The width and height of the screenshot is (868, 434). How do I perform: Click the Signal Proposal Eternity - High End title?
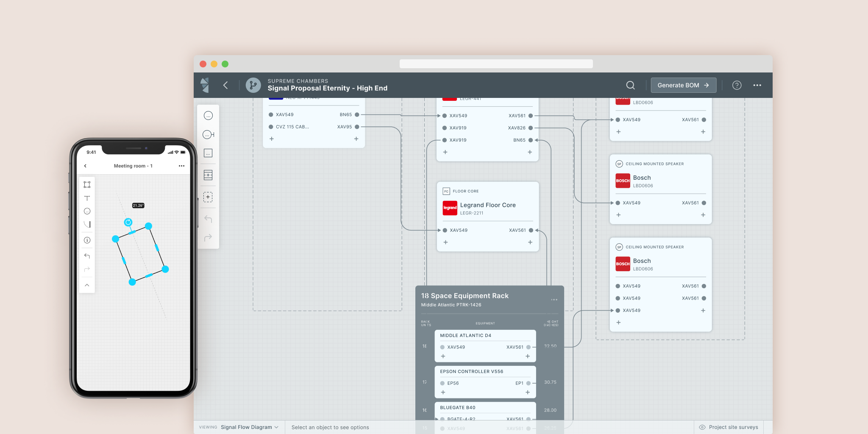point(328,88)
